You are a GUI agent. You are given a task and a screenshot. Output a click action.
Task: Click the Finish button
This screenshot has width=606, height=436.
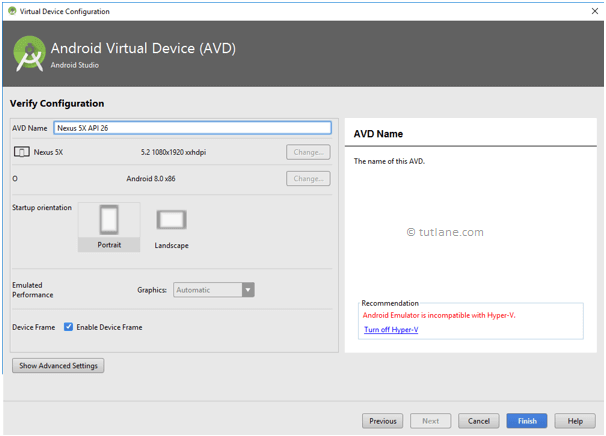point(527,421)
